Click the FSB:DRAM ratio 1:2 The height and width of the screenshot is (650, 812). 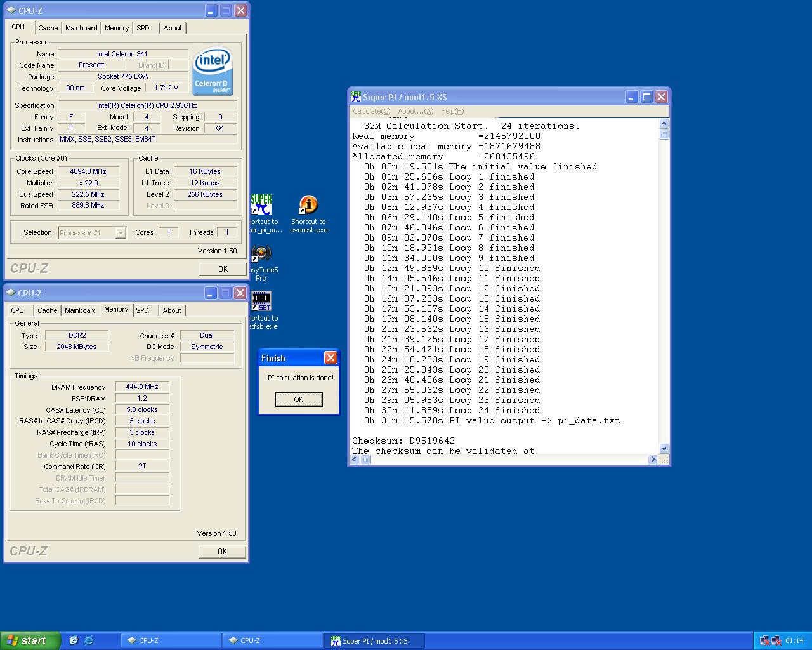[142, 398]
